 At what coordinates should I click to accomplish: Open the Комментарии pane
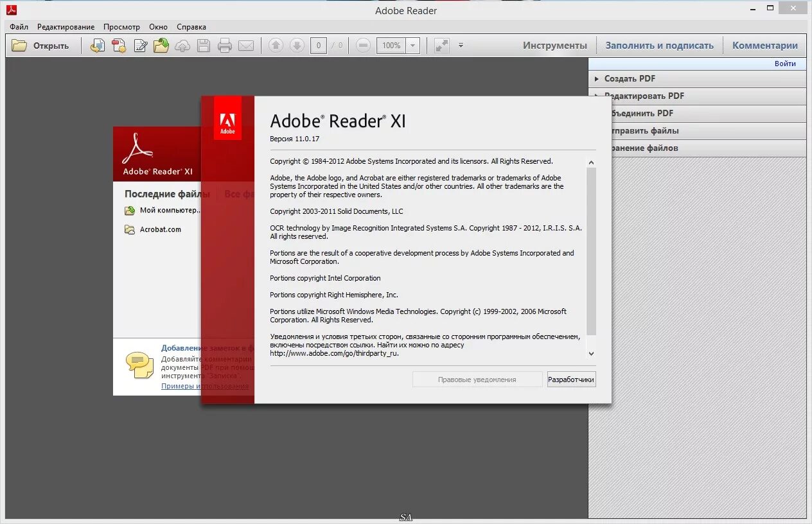point(765,46)
